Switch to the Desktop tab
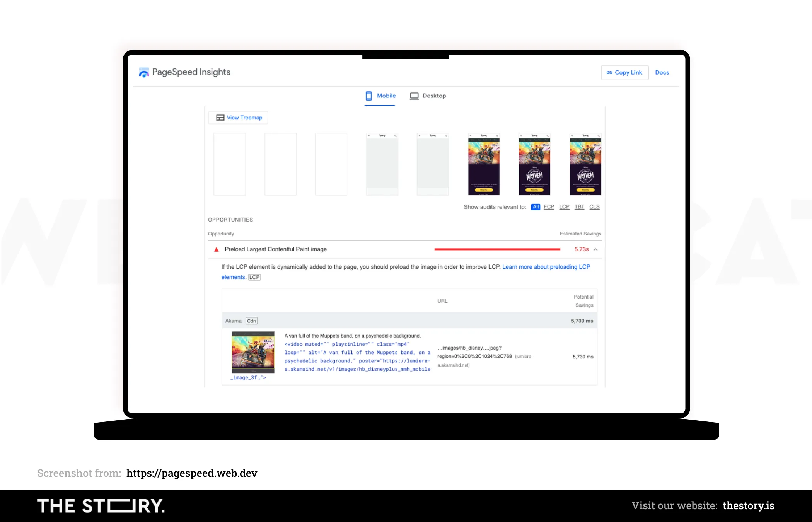Screen dimensions: 812x522 tap(428, 96)
